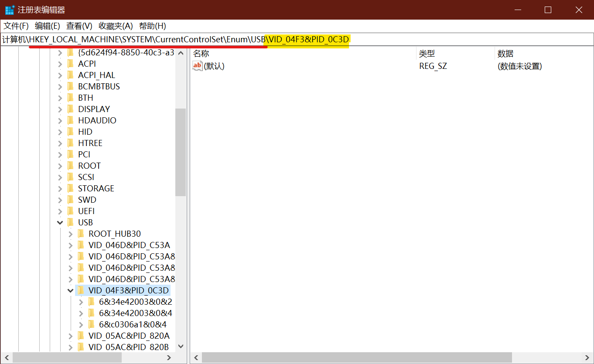Click the VID_04F3&PID_0C3D folder icon
Screen dimensions: 594x364
click(x=81, y=290)
